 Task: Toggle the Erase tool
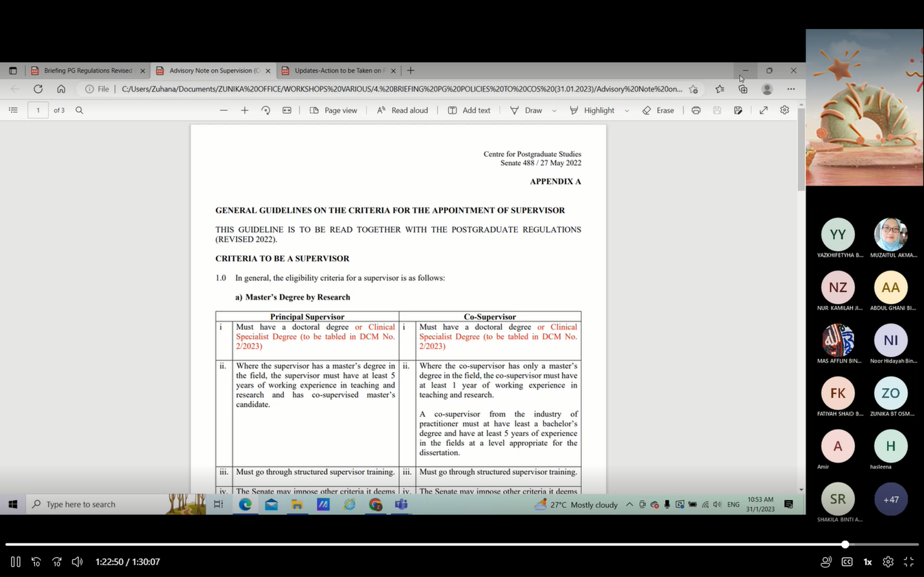(658, 110)
